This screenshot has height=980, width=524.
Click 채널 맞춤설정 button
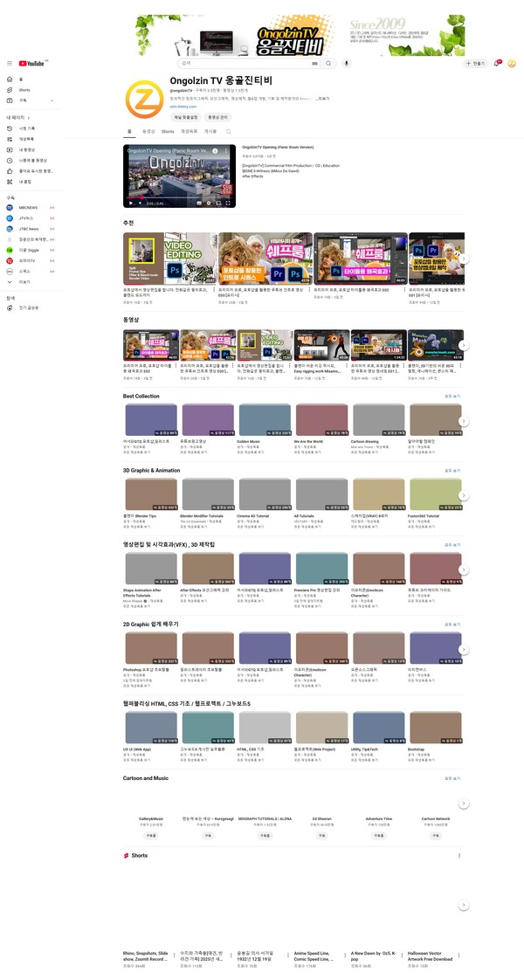tap(186, 117)
